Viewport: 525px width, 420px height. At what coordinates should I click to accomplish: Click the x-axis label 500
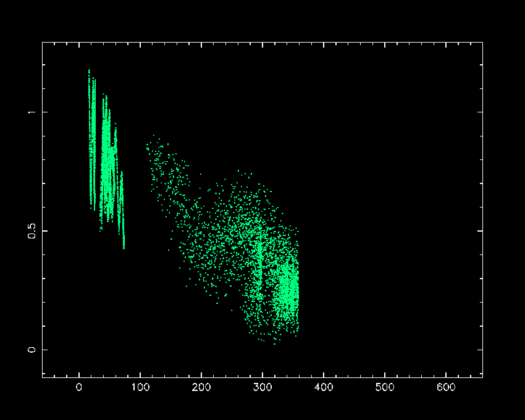click(385, 387)
